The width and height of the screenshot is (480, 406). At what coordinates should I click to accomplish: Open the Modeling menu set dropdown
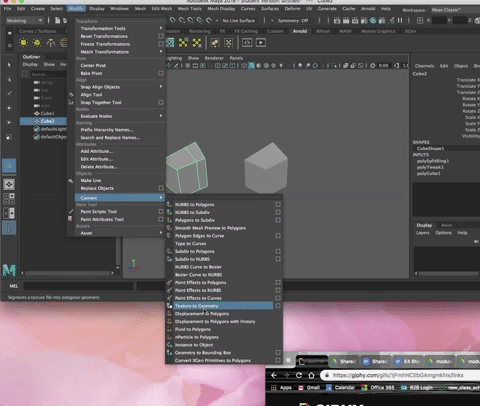25,20
